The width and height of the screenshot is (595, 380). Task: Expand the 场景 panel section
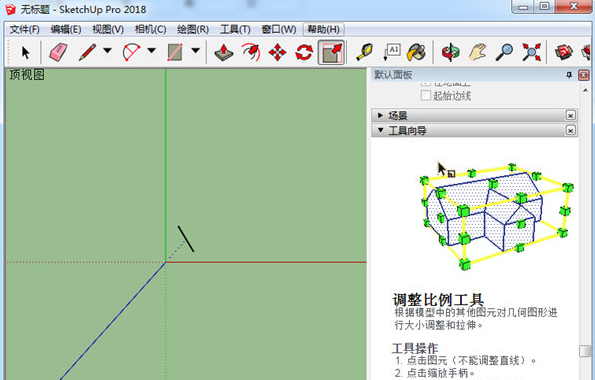(x=380, y=115)
